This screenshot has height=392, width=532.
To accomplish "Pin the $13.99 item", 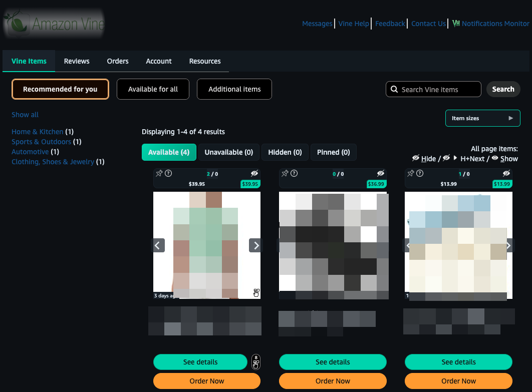I will (x=411, y=173).
